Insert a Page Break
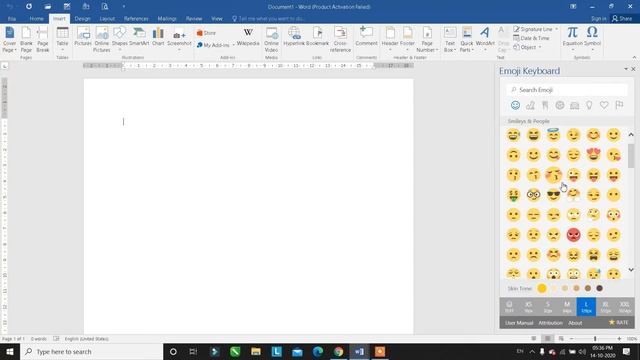The image size is (640, 360). (x=42, y=40)
